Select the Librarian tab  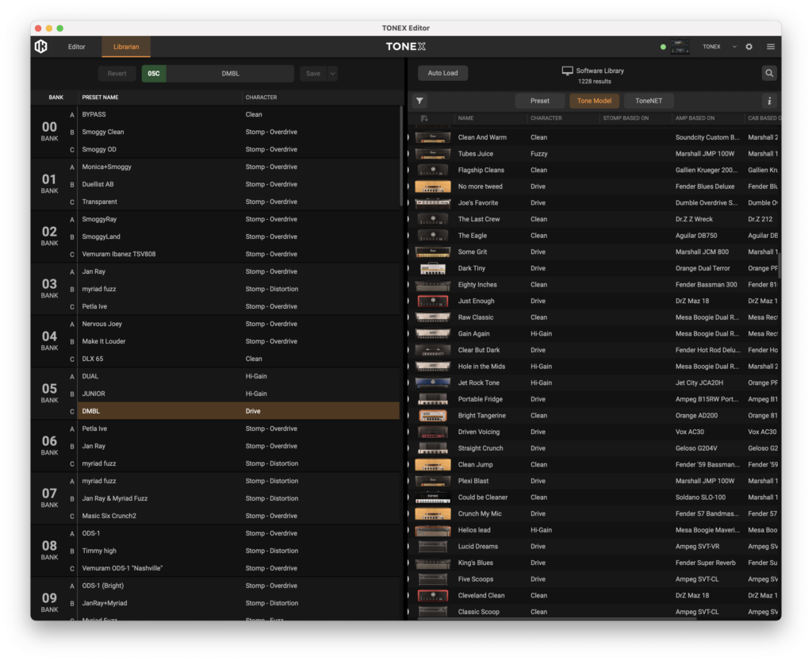pos(126,47)
